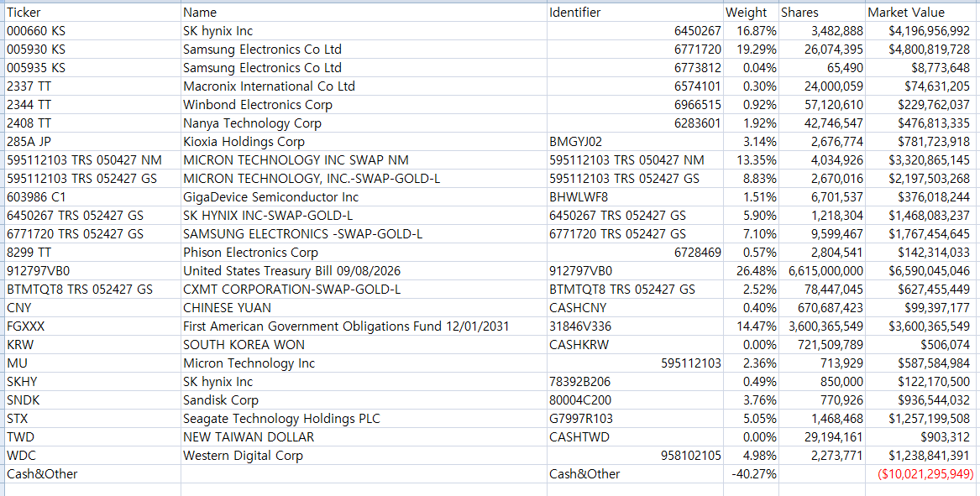Select SK HYNIX INC-SWAP-GOLD-L name cell
980x496 pixels.
tap(364, 216)
